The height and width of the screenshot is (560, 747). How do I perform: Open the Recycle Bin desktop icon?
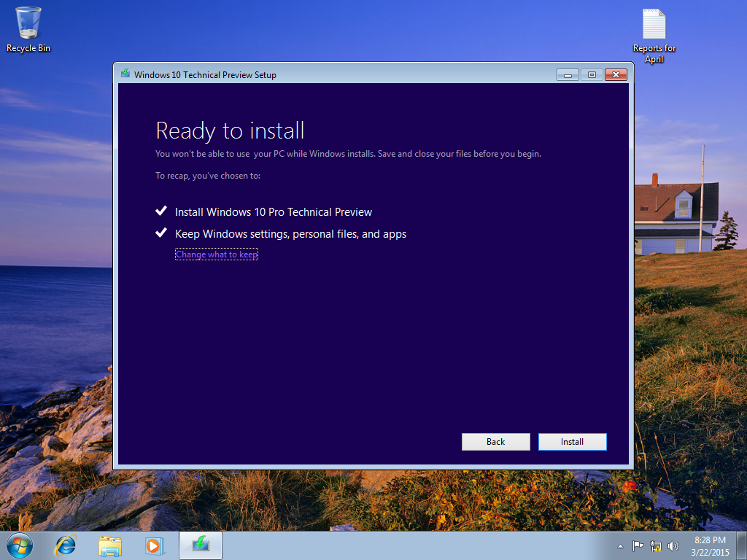click(x=28, y=29)
